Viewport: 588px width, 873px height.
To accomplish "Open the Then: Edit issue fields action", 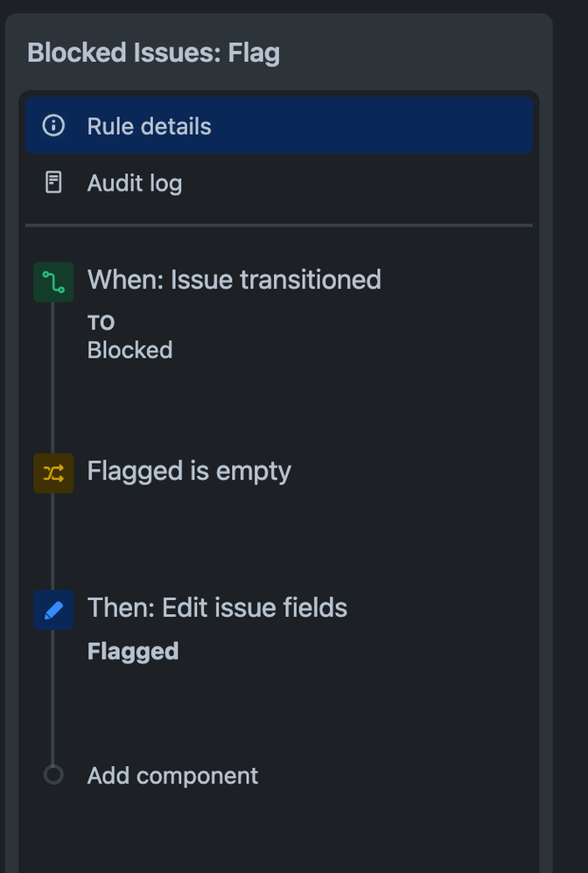I will 217,607.
